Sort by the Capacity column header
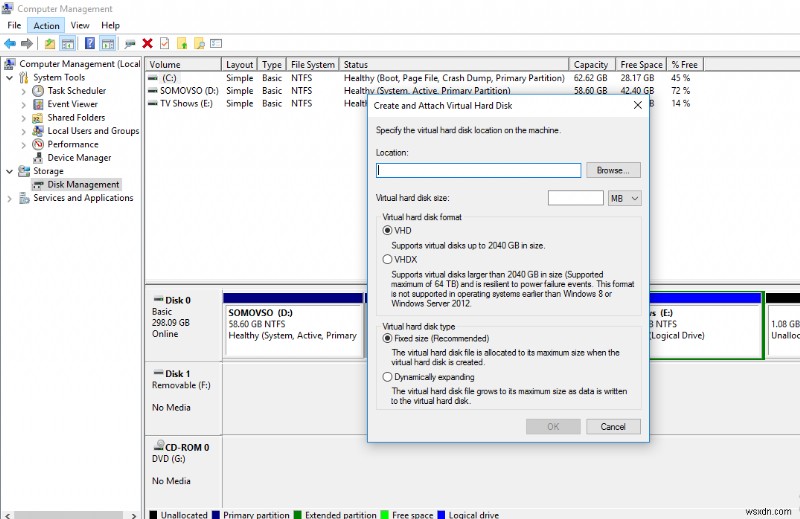Image resolution: width=800 pixels, height=519 pixels. pyautogui.click(x=591, y=64)
